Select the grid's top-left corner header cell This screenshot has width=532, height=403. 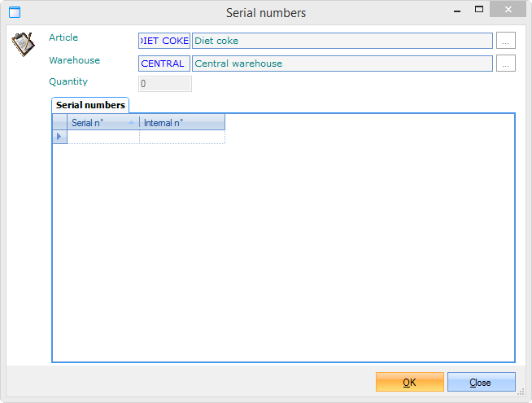[x=59, y=123]
